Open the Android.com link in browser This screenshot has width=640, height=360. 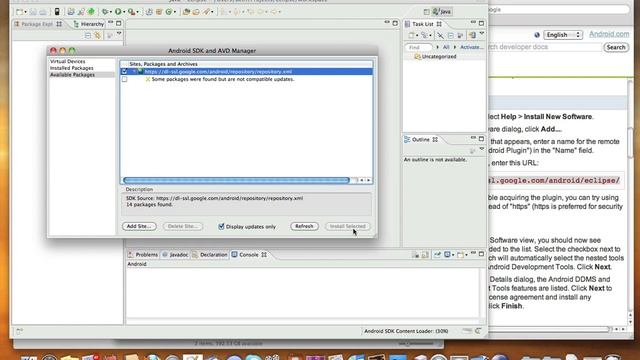pyautogui.click(x=609, y=34)
